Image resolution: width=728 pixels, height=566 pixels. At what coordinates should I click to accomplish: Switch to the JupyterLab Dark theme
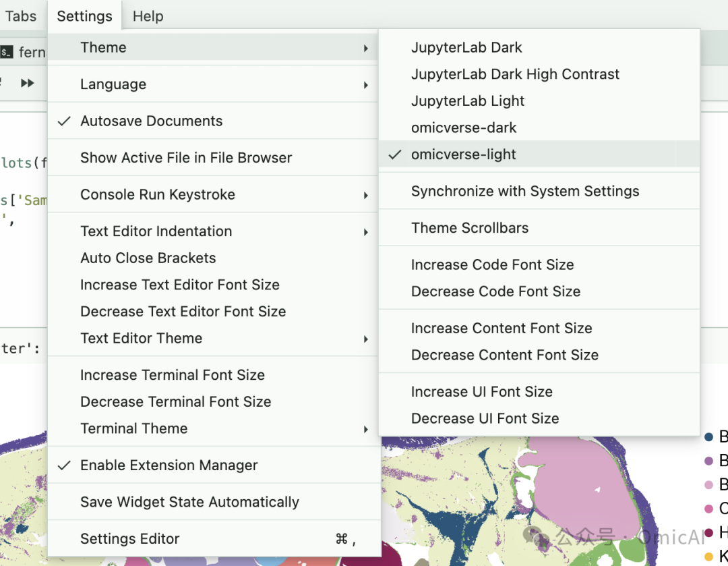[x=539, y=47]
